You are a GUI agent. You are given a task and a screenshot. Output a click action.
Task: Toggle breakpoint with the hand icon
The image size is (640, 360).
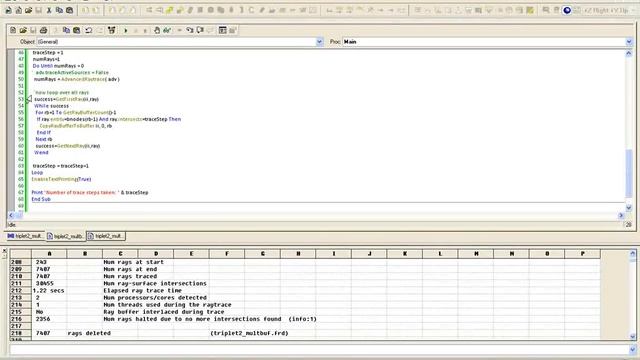(157, 31)
